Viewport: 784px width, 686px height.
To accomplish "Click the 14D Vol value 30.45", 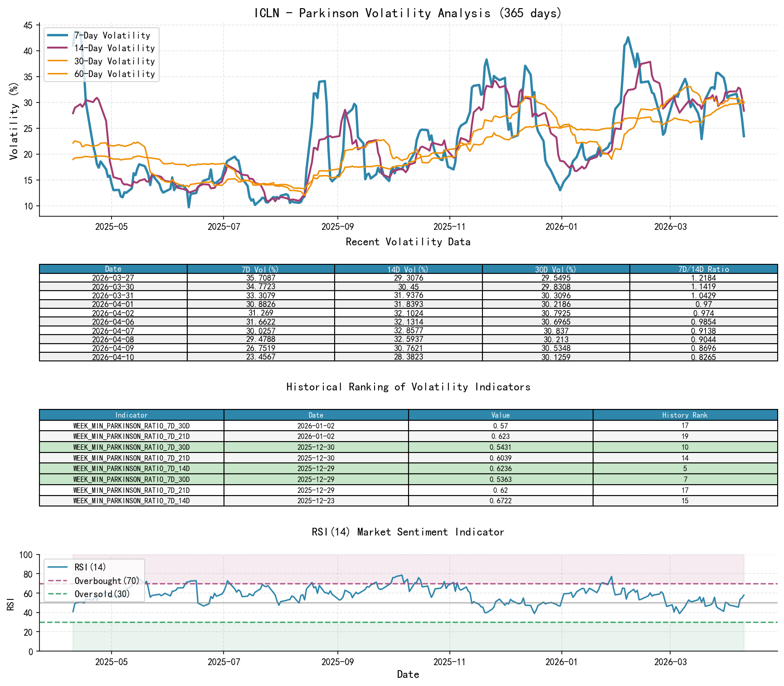I will [409, 287].
